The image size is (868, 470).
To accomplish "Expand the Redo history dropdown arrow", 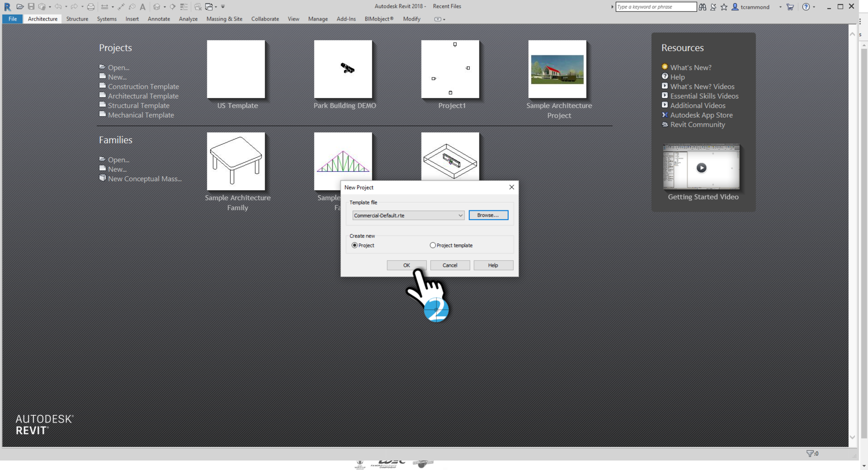I will (82, 7).
